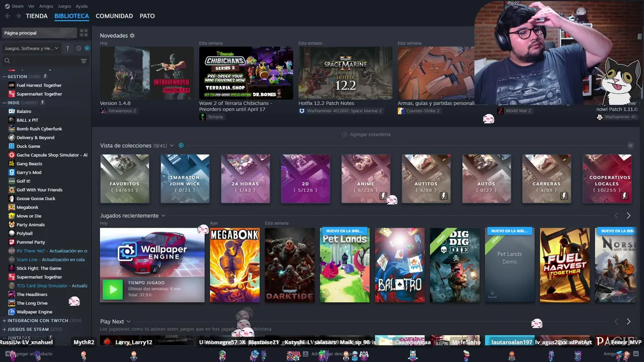
Task: Select Gang Beasts in the sidebar
Action: [29, 163]
